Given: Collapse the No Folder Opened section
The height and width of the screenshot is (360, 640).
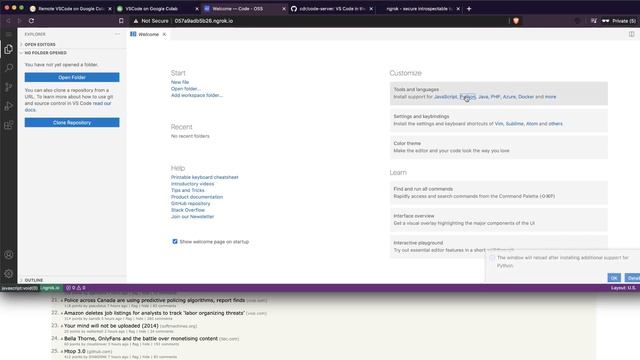Looking at the screenshot, I should [x=45, y=53].
